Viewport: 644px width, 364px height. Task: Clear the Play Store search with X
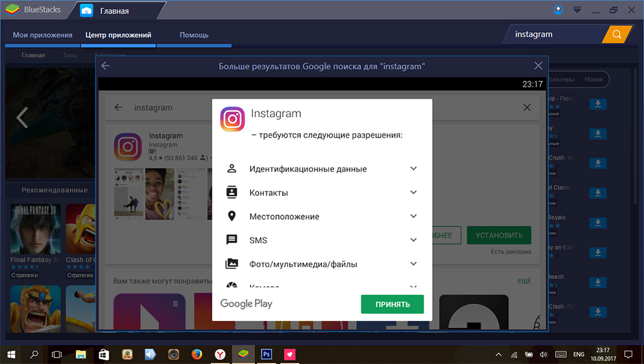527,108
